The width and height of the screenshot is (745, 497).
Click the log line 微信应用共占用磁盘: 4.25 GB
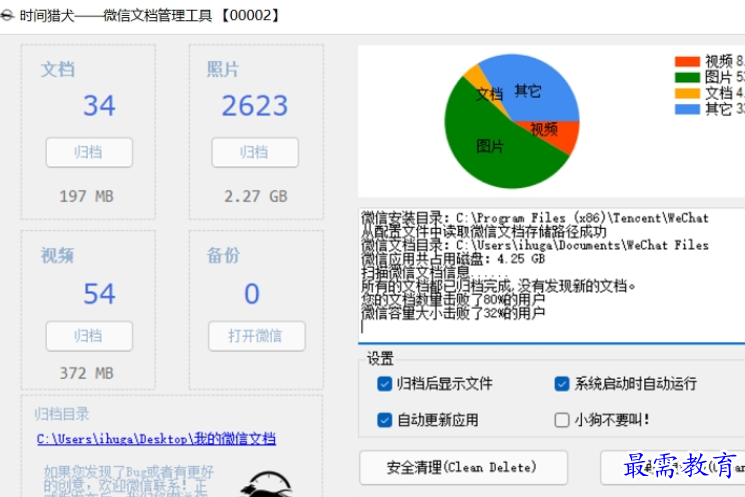click(453, 259)
